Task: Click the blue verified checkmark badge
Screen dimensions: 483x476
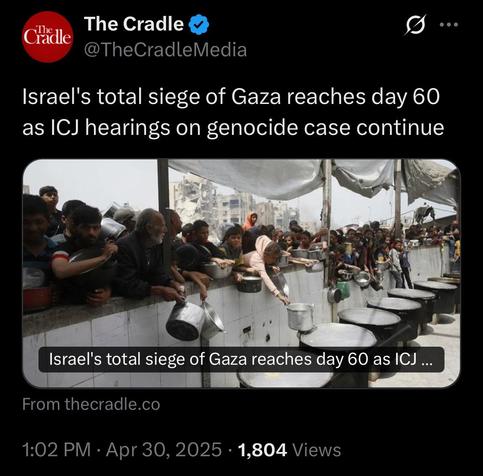Action: [199, 24]
